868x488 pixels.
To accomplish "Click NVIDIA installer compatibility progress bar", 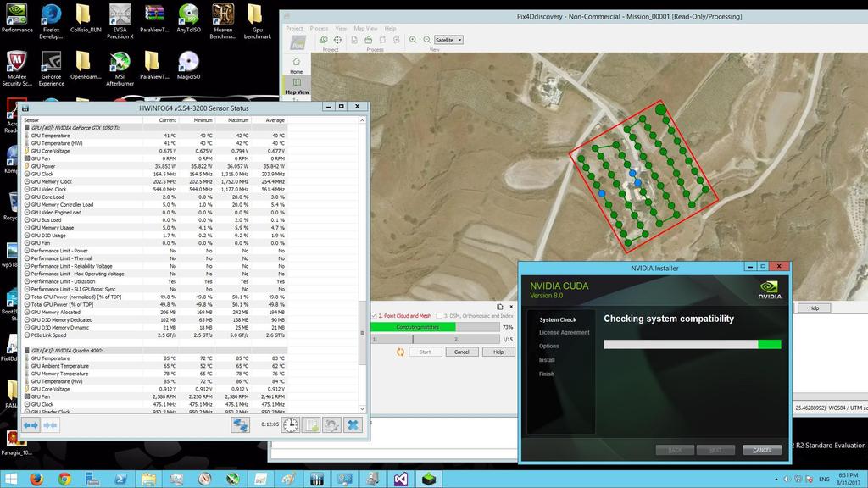I will pos(692,344).
